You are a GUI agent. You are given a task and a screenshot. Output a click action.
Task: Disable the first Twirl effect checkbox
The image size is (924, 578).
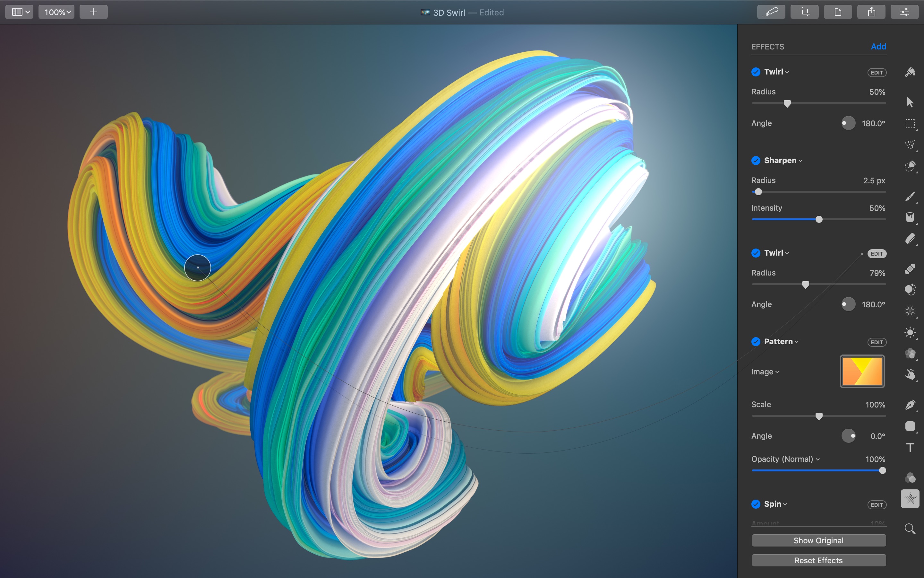[x=756, y=72]
